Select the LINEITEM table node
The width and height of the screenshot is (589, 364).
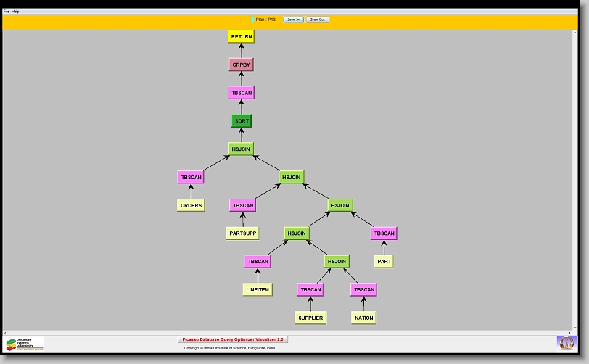pyautogui.click(x=257, y=289)
